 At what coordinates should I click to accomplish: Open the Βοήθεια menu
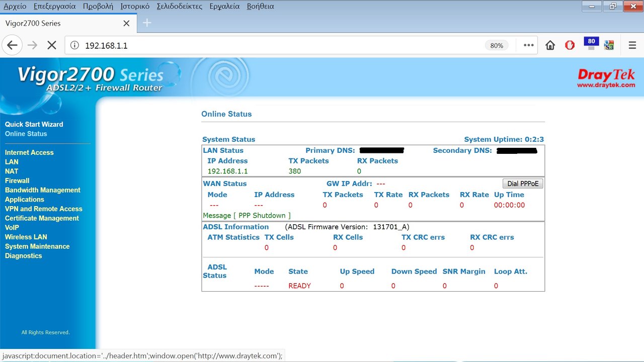pos(261,6)
